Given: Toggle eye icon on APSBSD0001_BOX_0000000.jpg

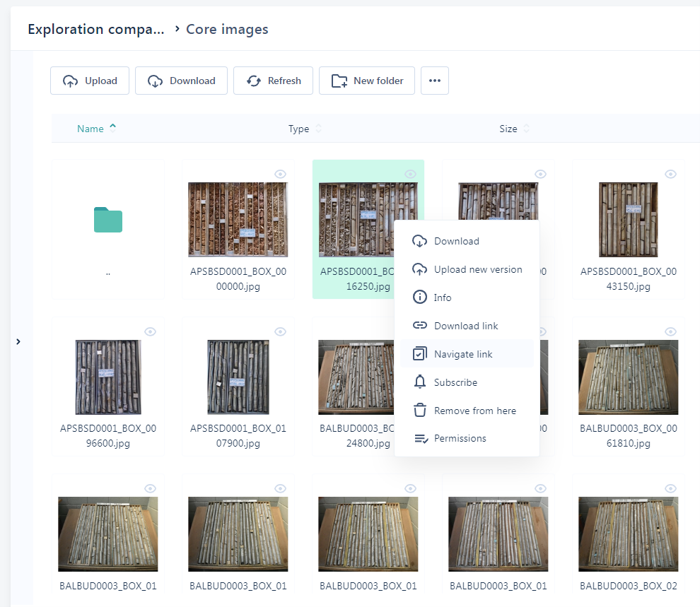Looking at the screenshot, I should tap(280, 174).
